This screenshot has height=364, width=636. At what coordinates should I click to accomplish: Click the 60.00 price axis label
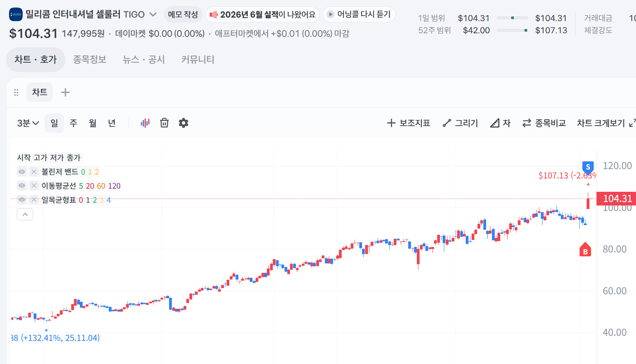[614, 291]
